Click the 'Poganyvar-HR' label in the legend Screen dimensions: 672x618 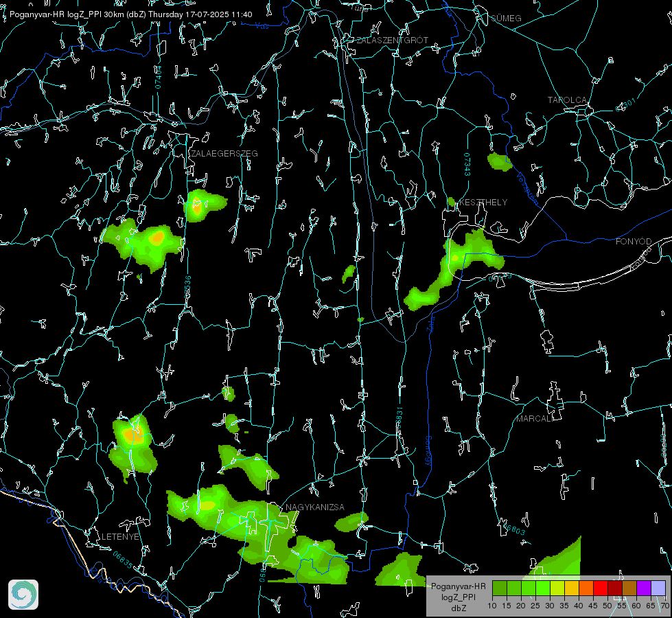tap(458, 586)
